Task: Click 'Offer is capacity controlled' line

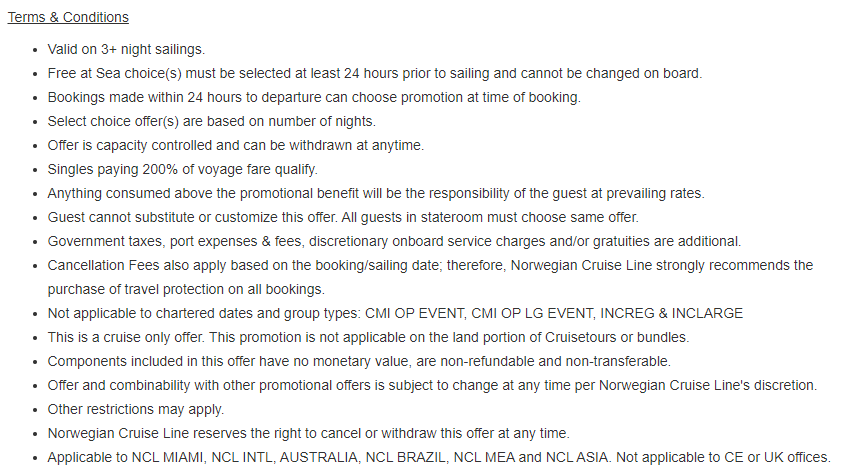Action: [235, 146]
